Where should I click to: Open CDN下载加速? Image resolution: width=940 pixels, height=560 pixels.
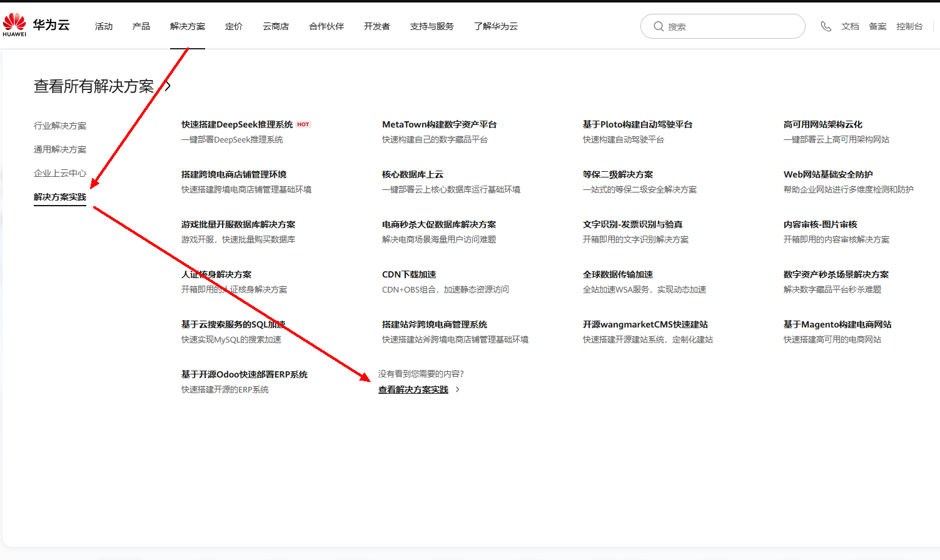(x=409, y=274)
